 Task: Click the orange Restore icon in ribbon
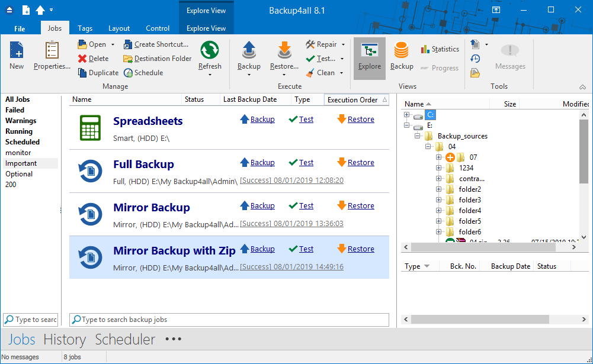pos(284,51)
